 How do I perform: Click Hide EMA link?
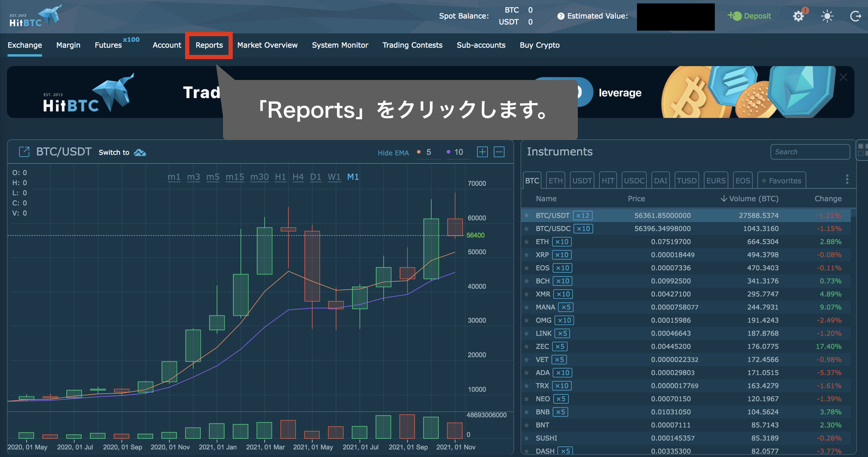click(393, 153)
